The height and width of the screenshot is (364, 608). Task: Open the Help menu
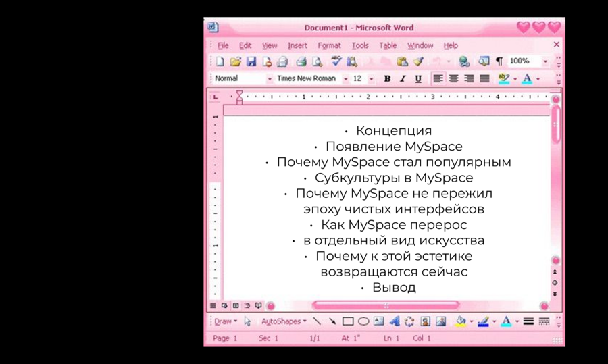[x=451, y=45]
